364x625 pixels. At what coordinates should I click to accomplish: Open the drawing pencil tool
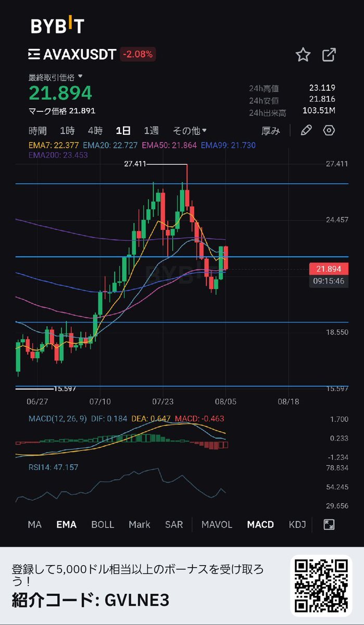pos(306,130)
